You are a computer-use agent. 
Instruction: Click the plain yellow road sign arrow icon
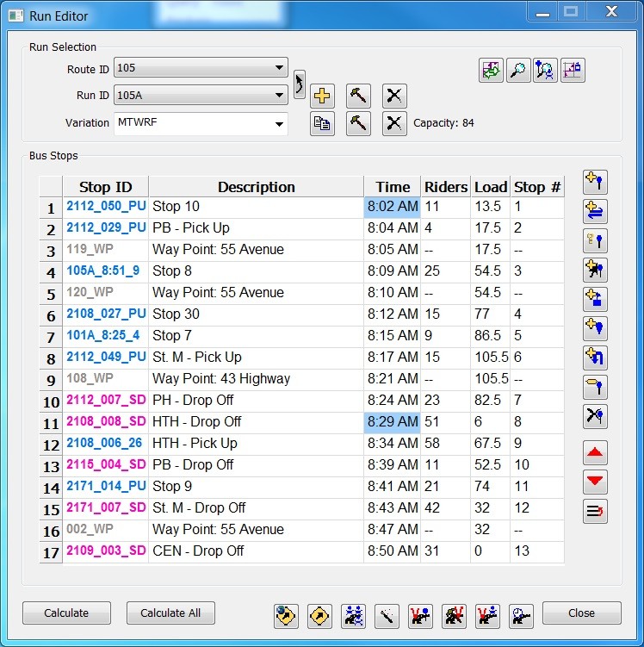[319, 617]
